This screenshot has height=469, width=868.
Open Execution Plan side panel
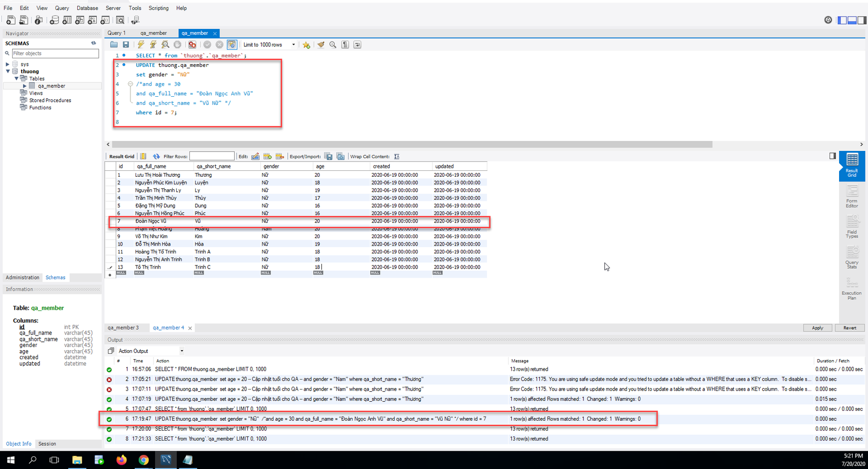pyautogui.click(x=852, y=289)
